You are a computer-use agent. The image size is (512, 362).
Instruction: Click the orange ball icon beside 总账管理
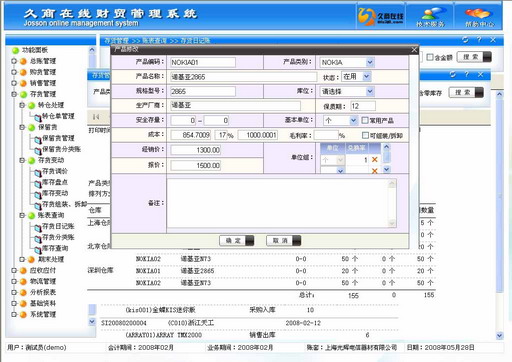coord(23,61)
